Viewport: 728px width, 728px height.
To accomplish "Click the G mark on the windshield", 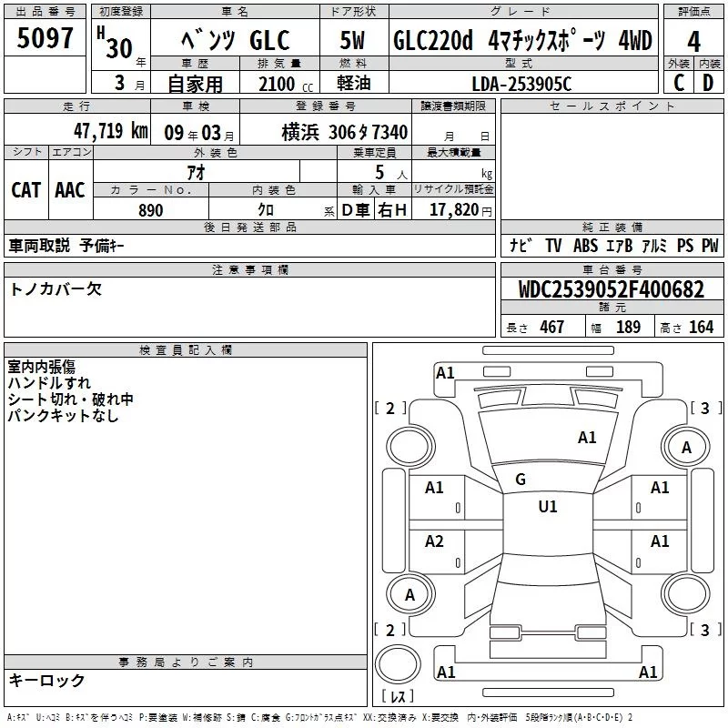I will (x=521, y=480).
